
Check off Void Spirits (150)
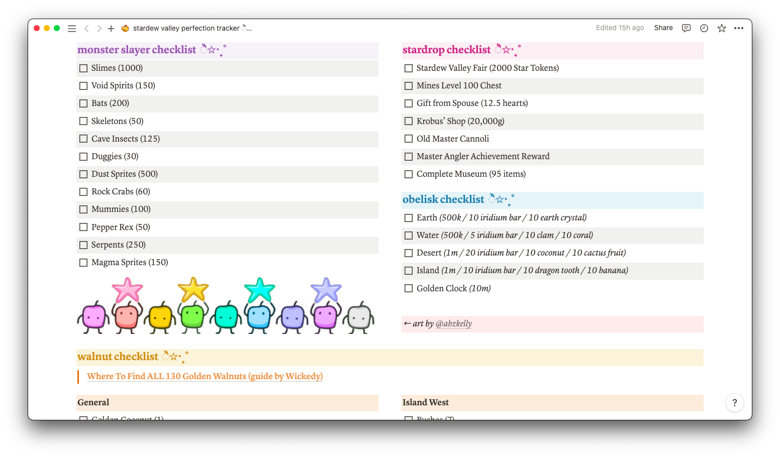pyautogui.click(x=84, y=86)
